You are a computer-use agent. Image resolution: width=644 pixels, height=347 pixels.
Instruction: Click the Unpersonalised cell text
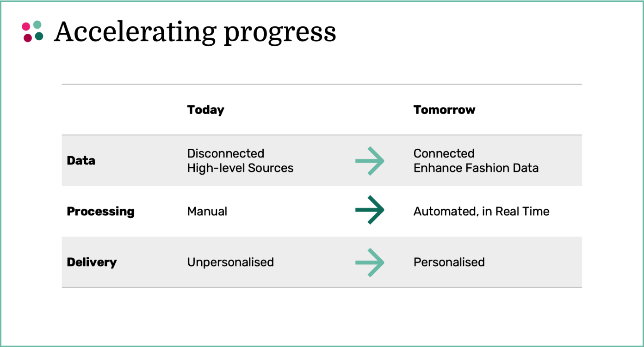tap(230, 262)
